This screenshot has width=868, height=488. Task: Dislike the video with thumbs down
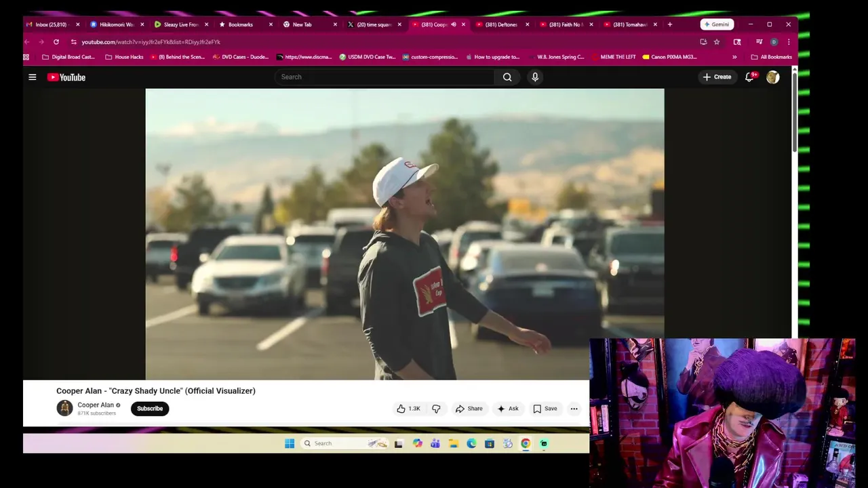click(x=436, y=409)
